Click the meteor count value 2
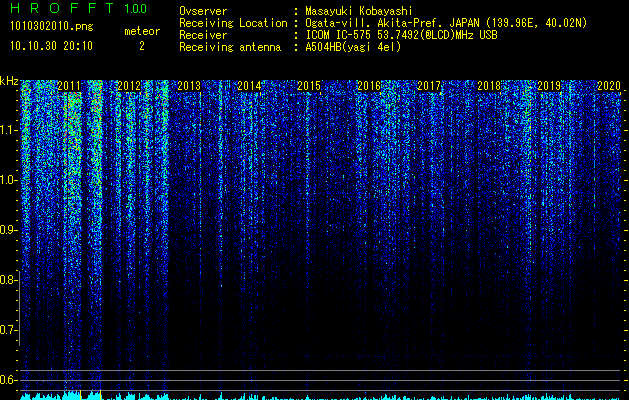 142,46
